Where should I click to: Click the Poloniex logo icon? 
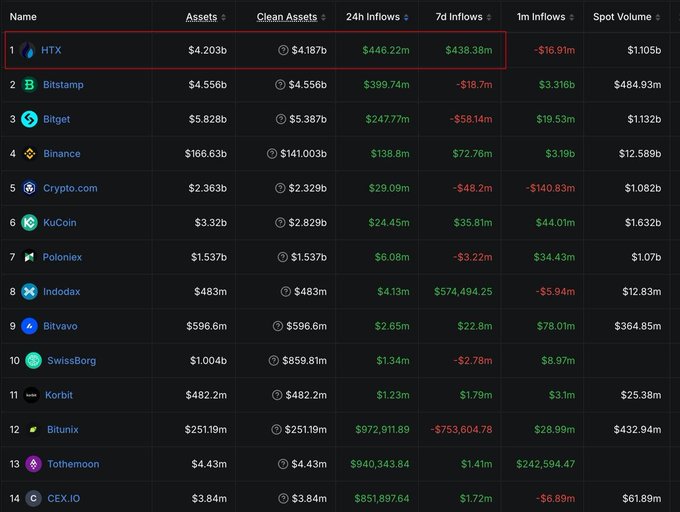29,257
